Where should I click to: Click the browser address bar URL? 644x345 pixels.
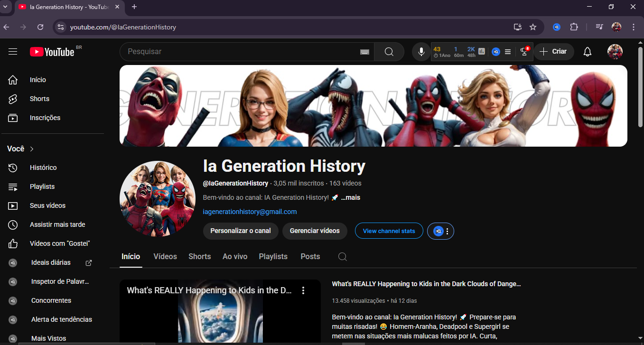pos(123,28)
